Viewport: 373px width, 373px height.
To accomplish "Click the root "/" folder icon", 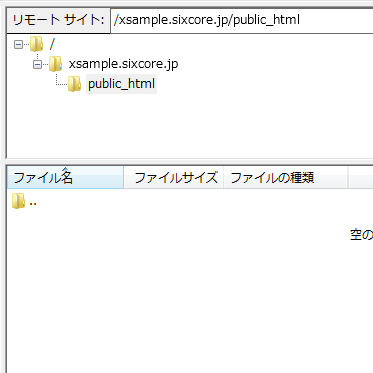I will click(x=36, y=44).
